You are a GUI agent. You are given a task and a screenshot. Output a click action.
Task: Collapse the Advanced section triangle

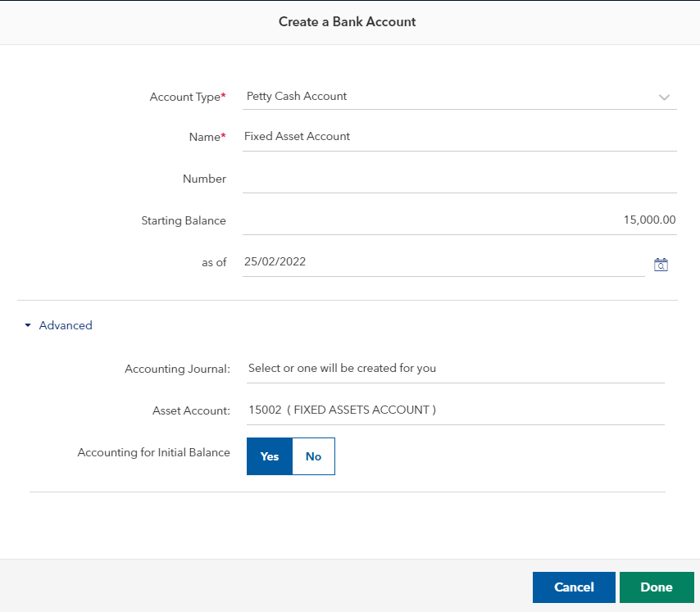(x=28, y=326)
